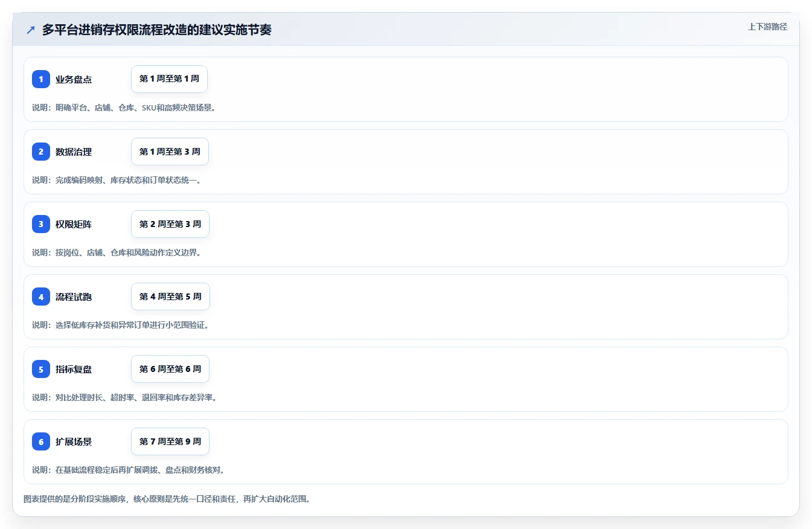Click the description about 完成编码映射
812x529 pixels.
point(117,180)
